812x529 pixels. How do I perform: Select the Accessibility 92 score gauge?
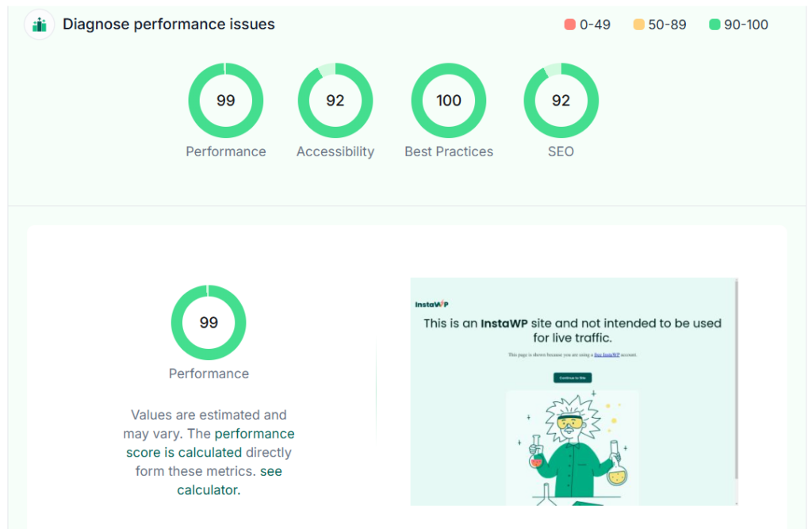[335, 101]
